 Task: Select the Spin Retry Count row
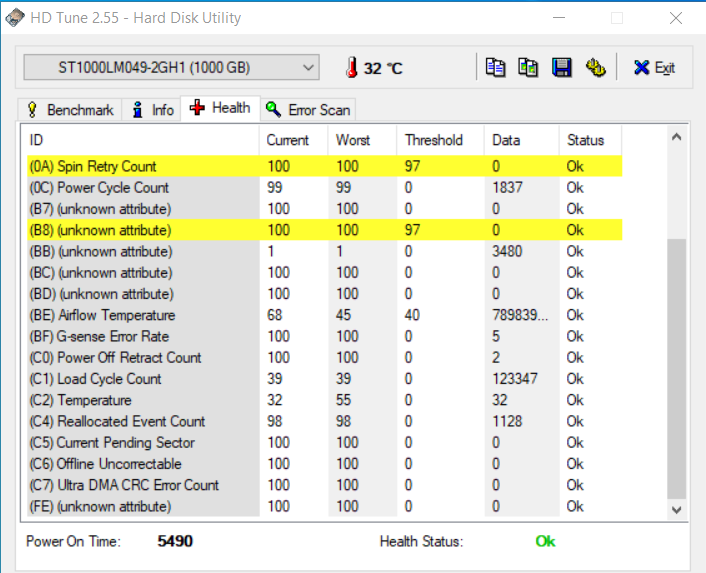click(x=325, y=166)
